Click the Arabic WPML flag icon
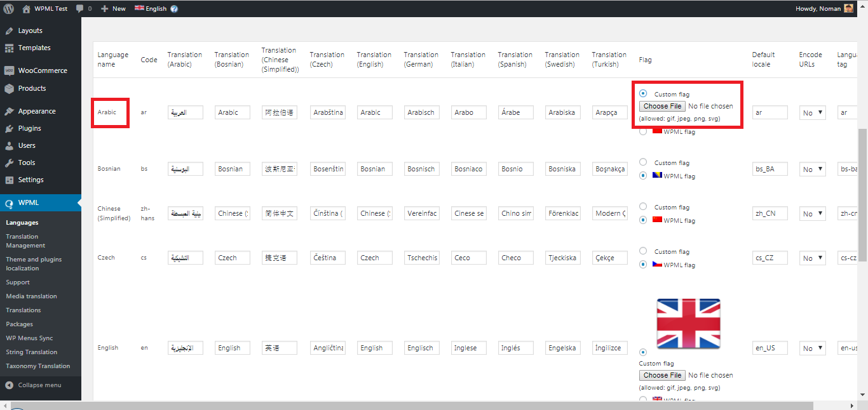 click(657, 131)
